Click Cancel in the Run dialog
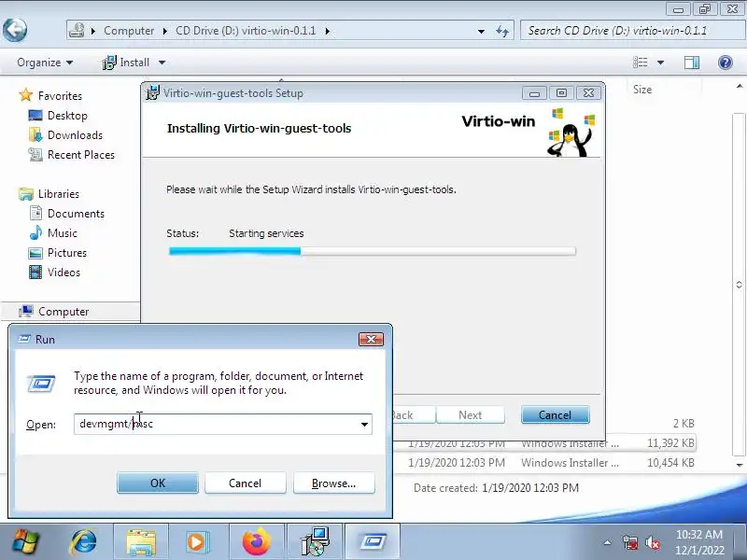747x560 pixels. [x=245, y=483]
